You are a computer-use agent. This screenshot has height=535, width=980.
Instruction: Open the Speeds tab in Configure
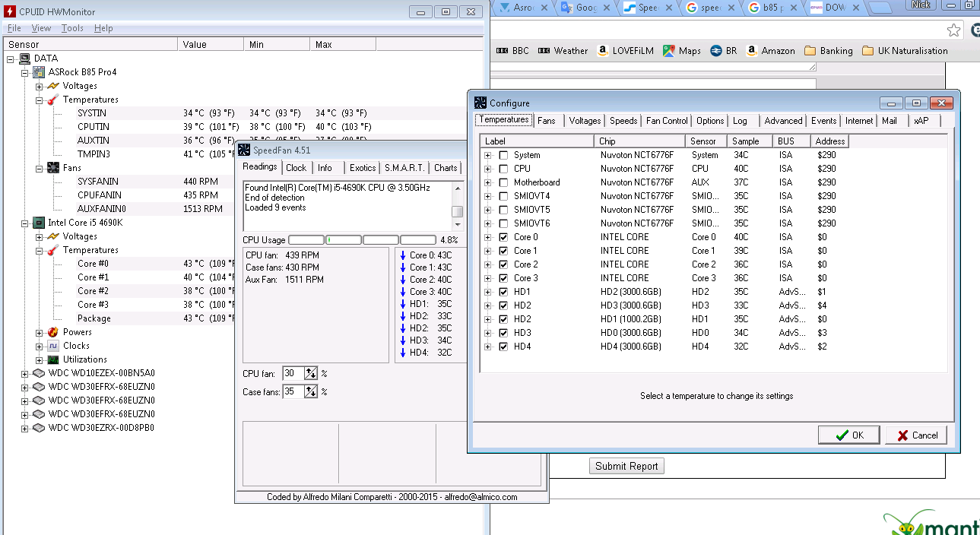coord(623,121)
